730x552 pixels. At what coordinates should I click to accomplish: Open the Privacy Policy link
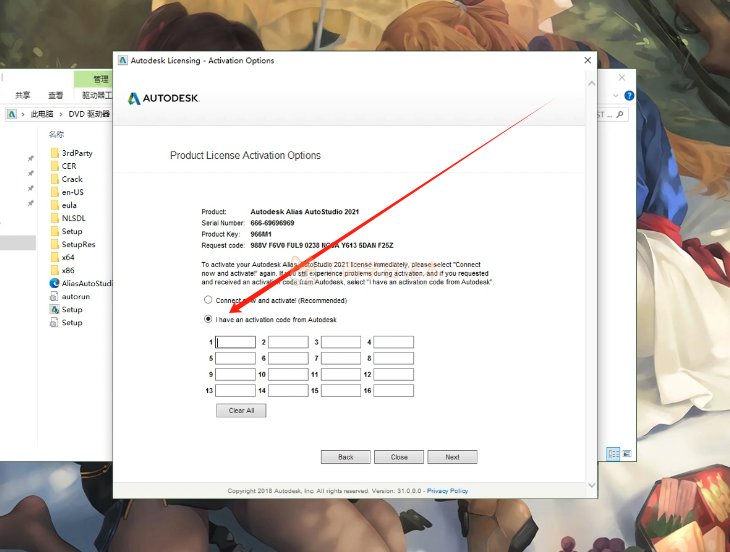[x=447, y=491]
